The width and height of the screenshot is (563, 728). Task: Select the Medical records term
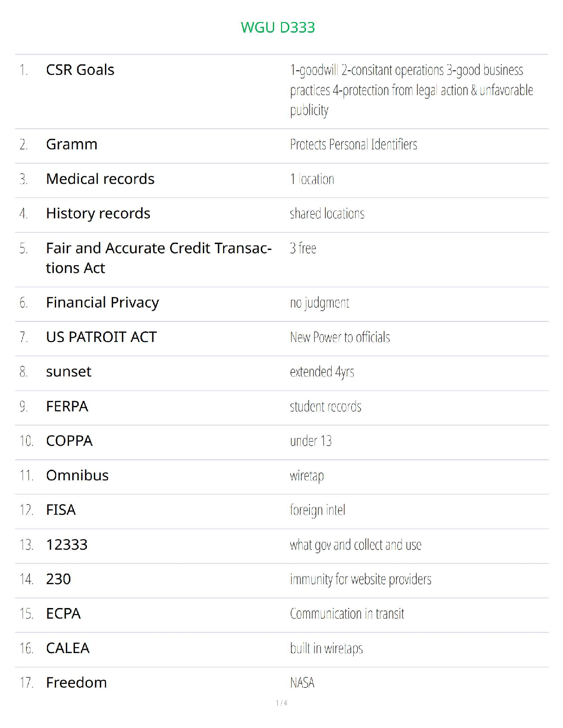(100, 179)
